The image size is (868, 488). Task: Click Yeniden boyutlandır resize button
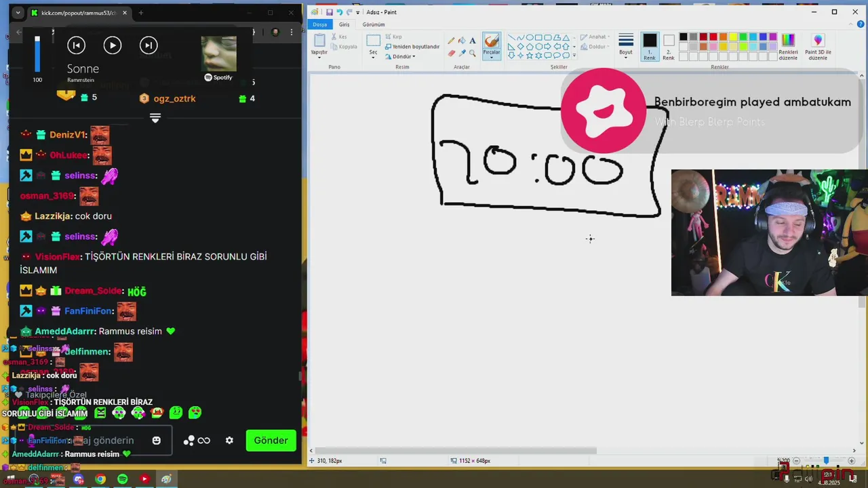pos(412,47)
